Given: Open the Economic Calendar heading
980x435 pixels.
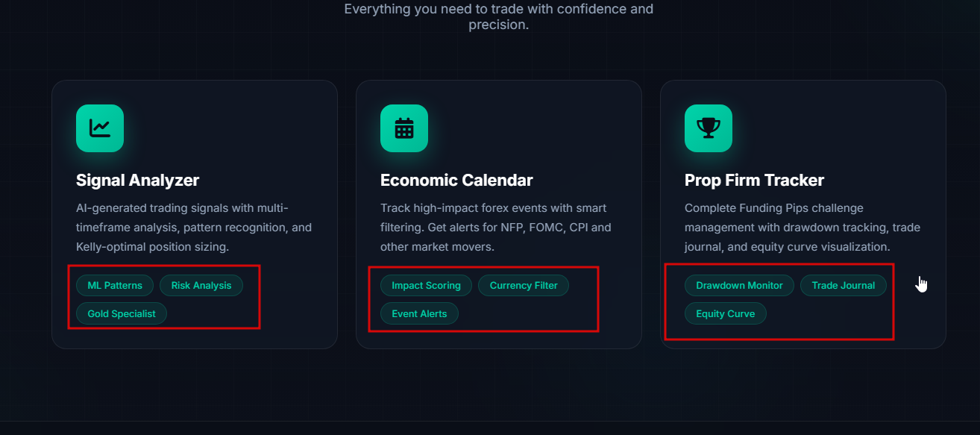Looking at the screenshot, I should click(x=456, y=180).
